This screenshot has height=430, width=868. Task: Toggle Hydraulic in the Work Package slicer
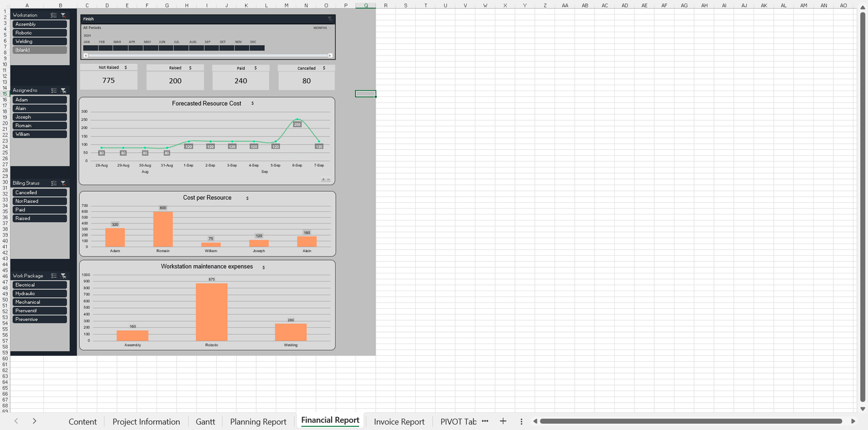coord(39,293)
